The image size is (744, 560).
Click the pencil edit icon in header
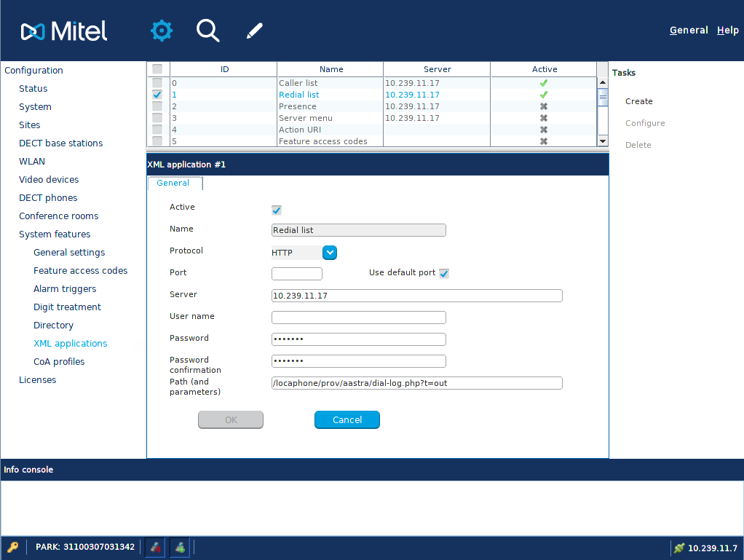click(254, 31)
